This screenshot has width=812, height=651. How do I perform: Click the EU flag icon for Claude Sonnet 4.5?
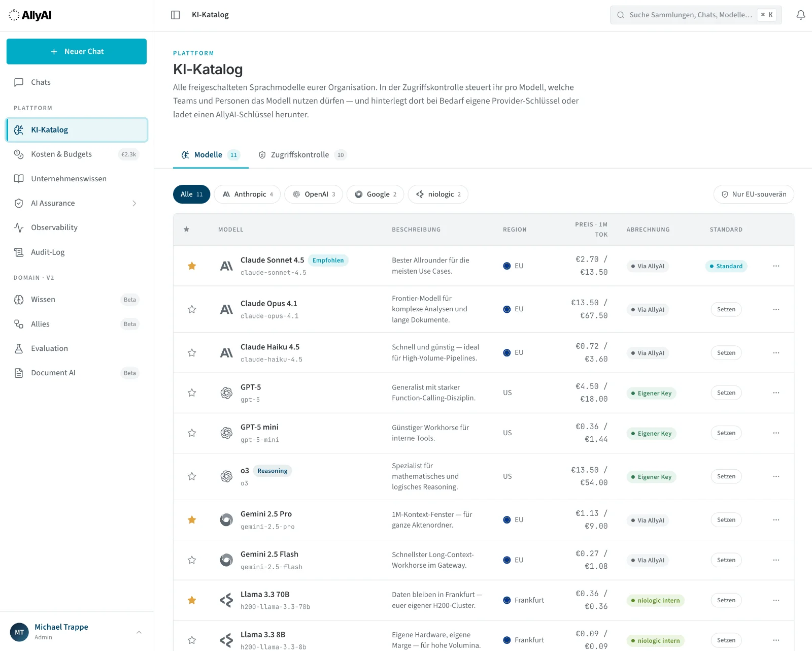click(x=506, y=266)
